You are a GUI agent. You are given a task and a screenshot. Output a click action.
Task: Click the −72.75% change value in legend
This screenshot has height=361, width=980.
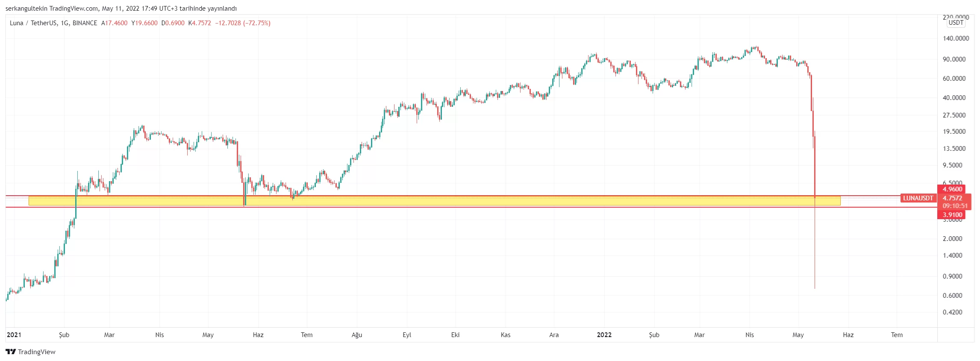(x=256, y=23)
